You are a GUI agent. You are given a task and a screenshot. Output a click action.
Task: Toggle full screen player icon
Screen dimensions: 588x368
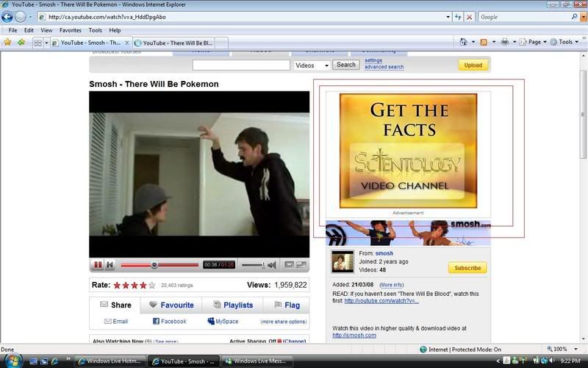(x=301, y=265)
